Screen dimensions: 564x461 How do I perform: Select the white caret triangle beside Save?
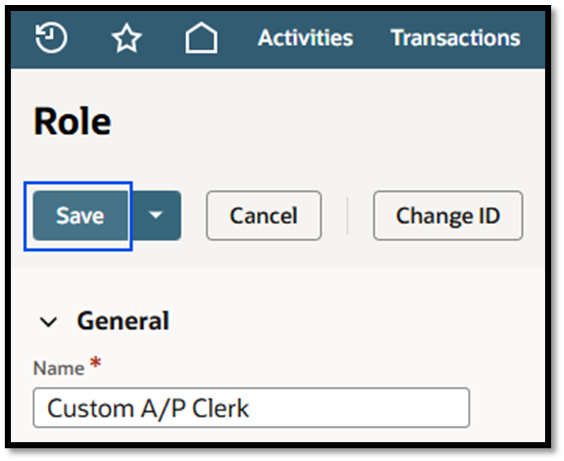155,215
